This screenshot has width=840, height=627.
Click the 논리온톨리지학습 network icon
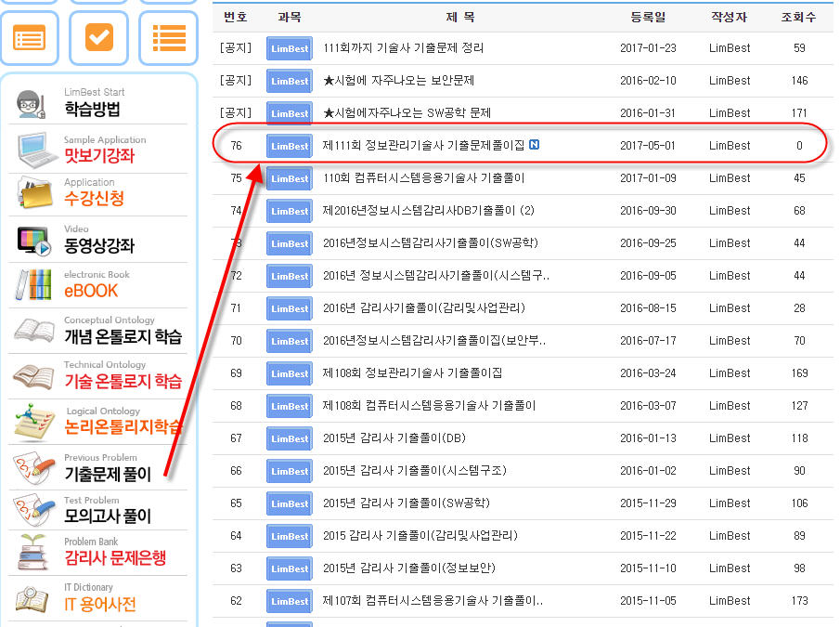coord(35,421)
